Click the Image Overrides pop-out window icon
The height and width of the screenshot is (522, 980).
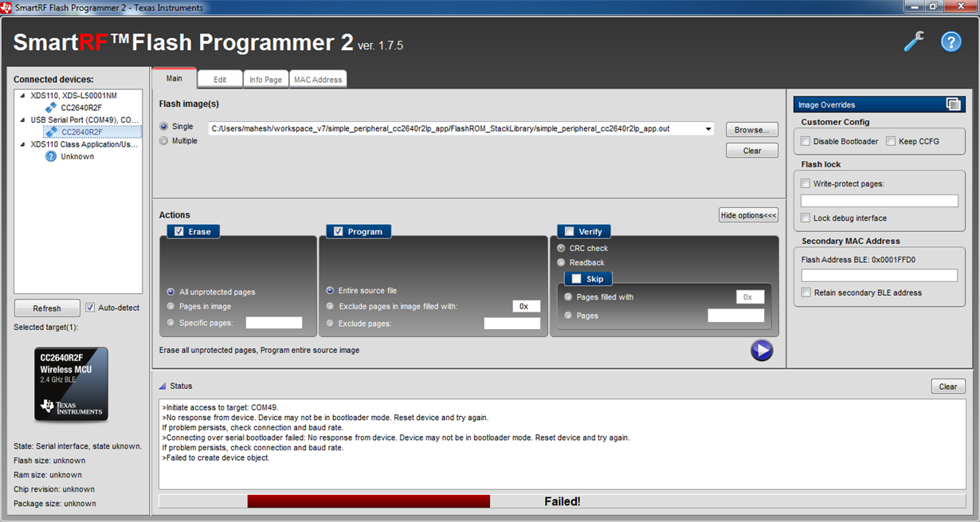(x=953, y=104)
